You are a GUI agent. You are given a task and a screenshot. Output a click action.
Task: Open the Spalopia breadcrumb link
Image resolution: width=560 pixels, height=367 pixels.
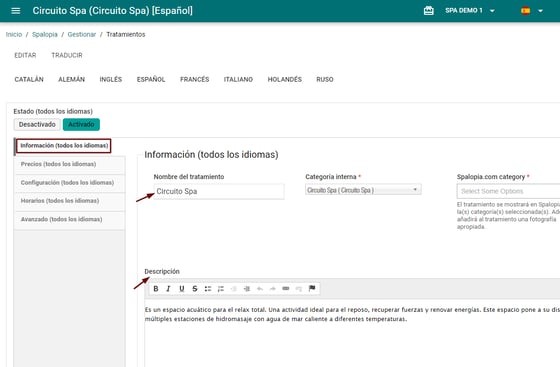[x=45, y=34]
